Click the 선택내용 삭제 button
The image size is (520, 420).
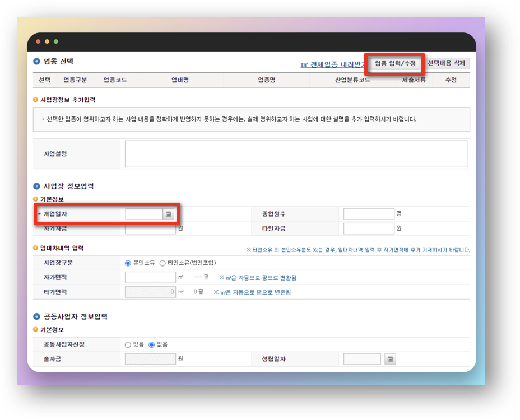[x=447, y=63]
